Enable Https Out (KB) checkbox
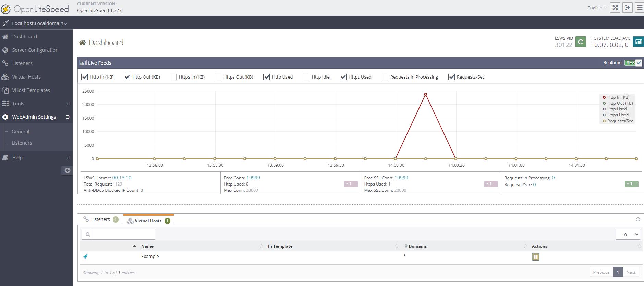The height and width of the screenshot is (286, 644). [x=218, y=77]
